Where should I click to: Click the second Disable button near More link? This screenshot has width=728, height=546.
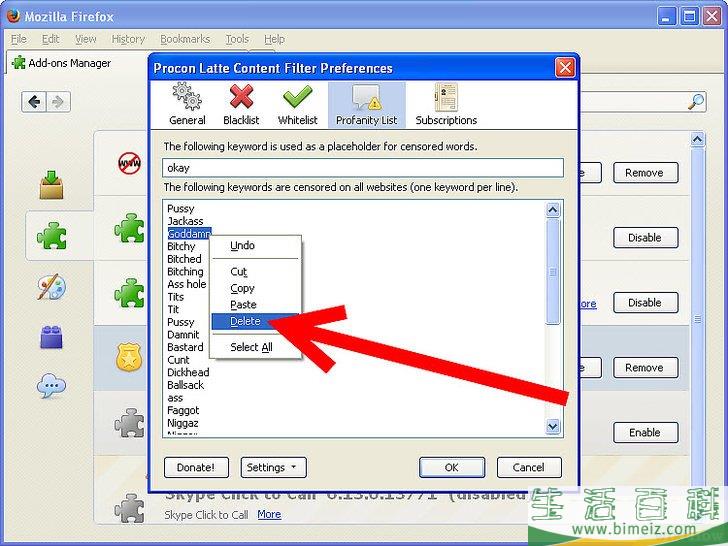645,303
